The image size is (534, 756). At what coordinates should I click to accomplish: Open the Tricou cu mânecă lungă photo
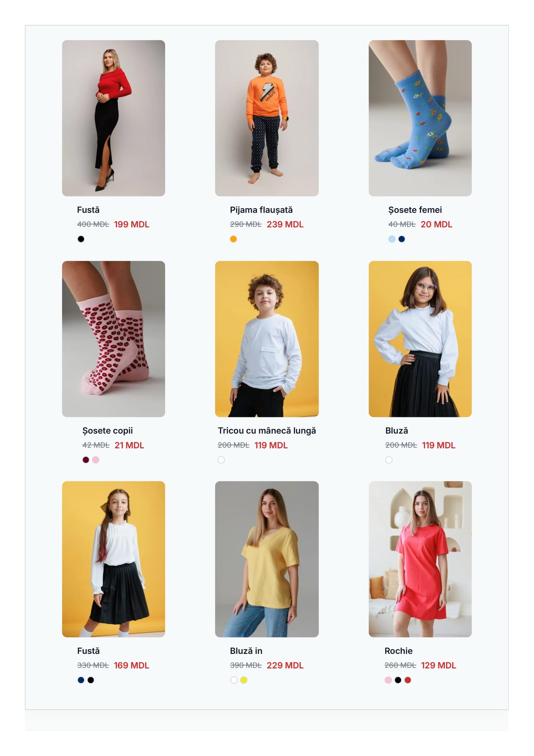point(267,339)
